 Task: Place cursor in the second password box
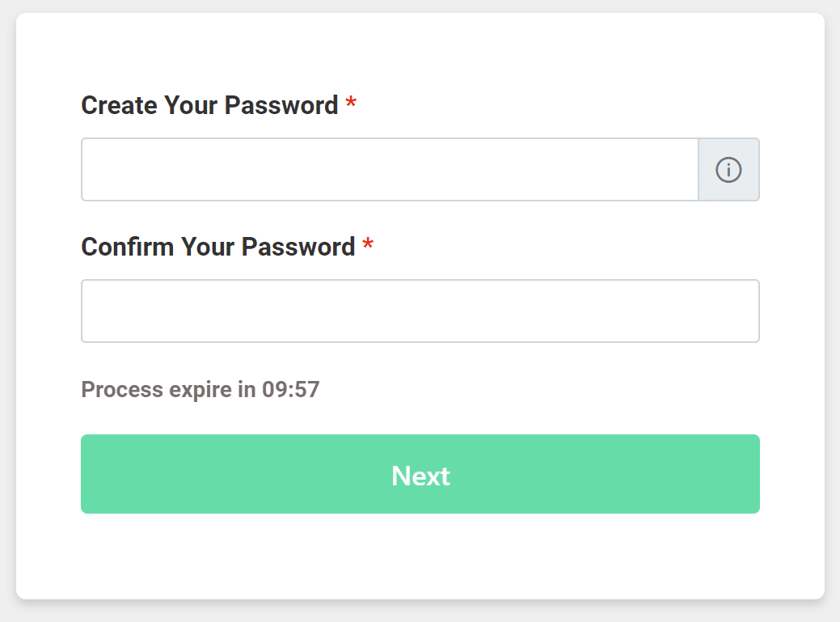point(420,311)
